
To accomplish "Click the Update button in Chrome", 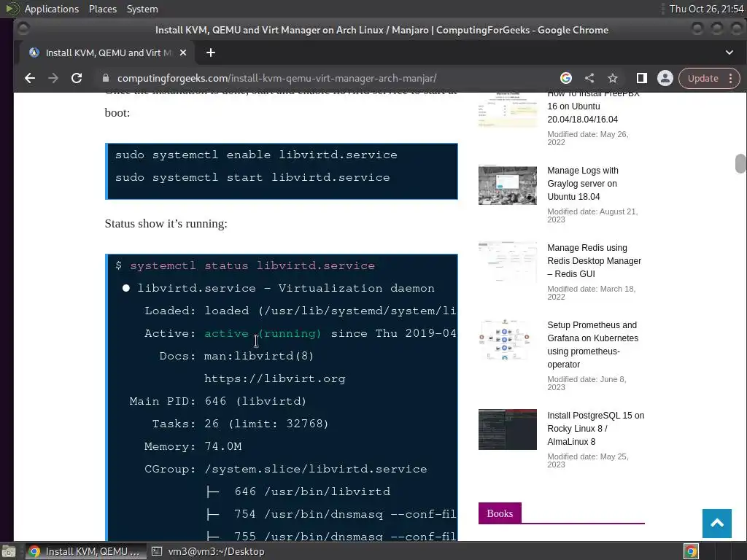I will 703,79.
